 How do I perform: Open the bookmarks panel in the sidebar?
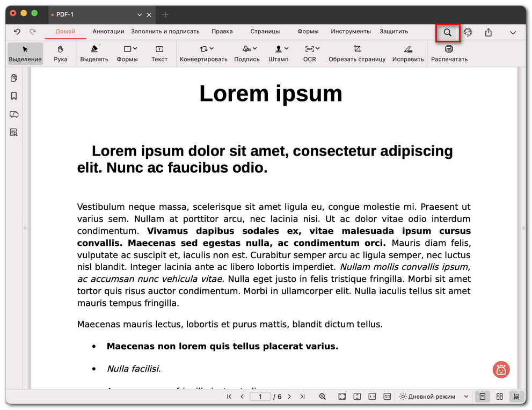pyautogui.click(x=14, y=96)
